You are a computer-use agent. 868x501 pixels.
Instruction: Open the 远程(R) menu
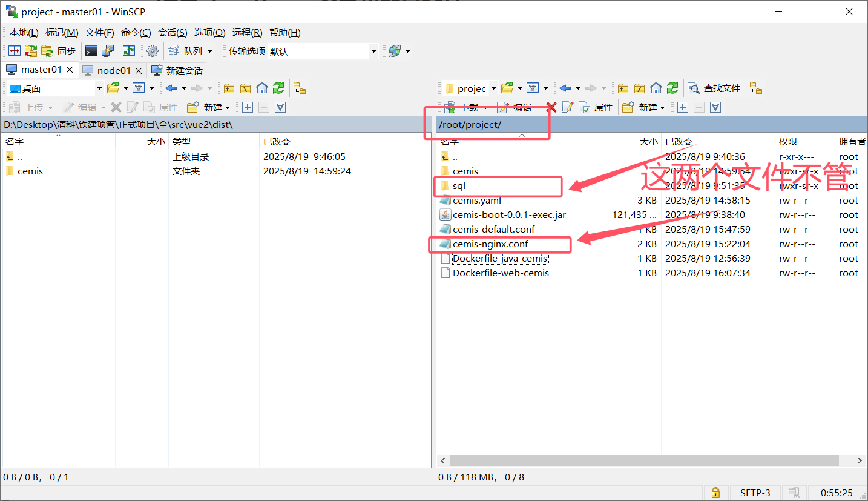tap(247, 33)
